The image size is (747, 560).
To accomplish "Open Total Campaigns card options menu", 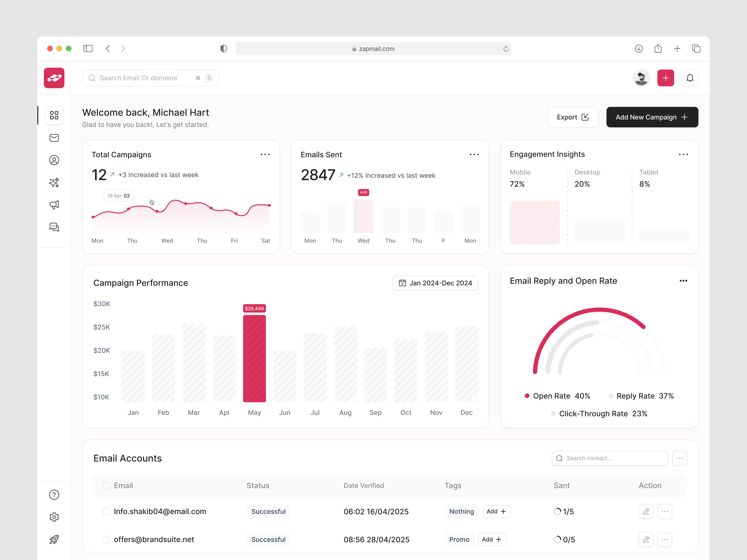I will coord(265,155).
